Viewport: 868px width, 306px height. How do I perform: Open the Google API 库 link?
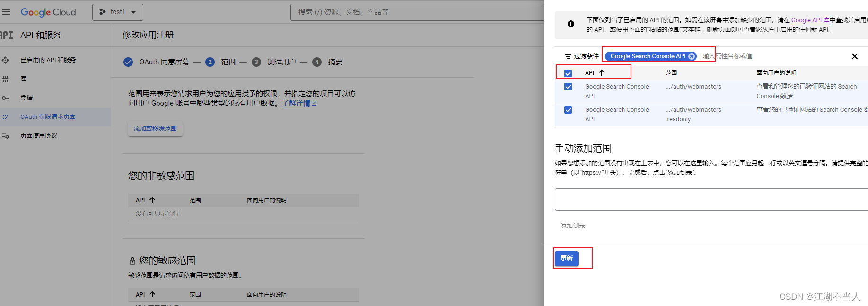pyautogui.click(x=810, y=20)
